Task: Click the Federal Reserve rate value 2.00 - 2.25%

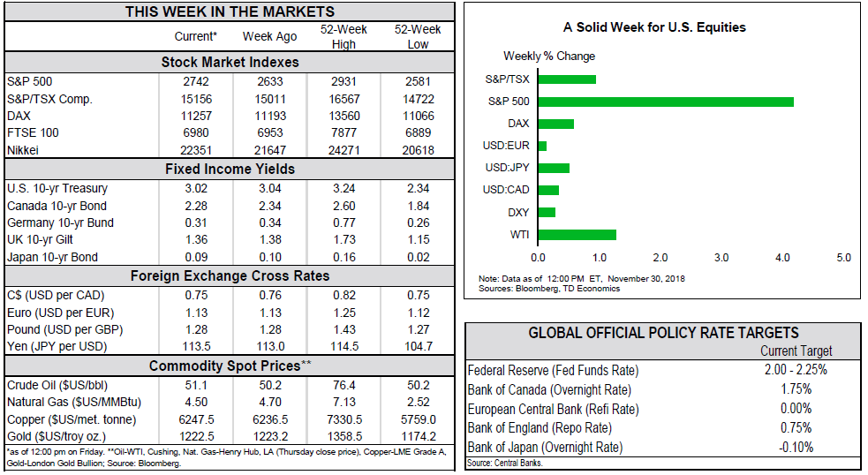Action: tap(796, 370)
